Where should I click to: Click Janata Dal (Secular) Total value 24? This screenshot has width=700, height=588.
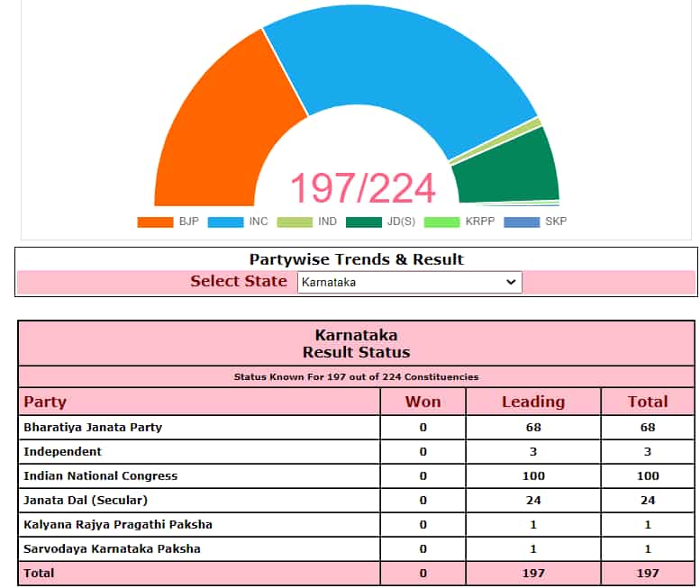pos(648,500)
